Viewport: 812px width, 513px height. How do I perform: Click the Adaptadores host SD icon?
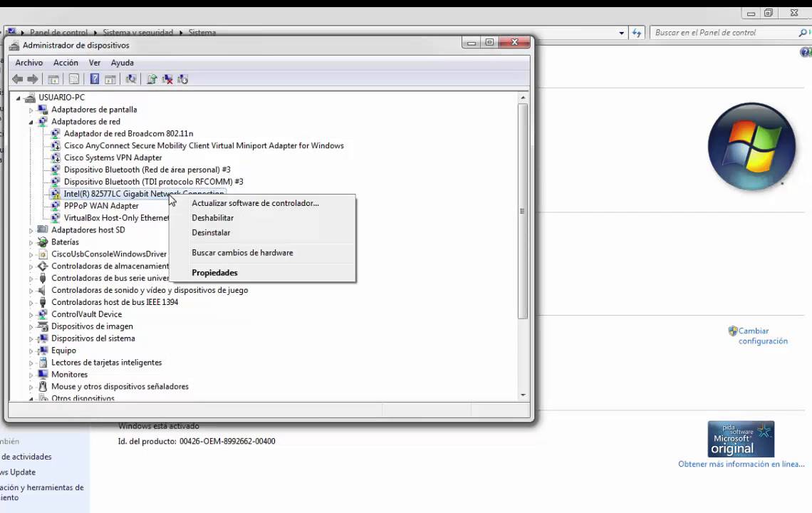click(43, 229)
